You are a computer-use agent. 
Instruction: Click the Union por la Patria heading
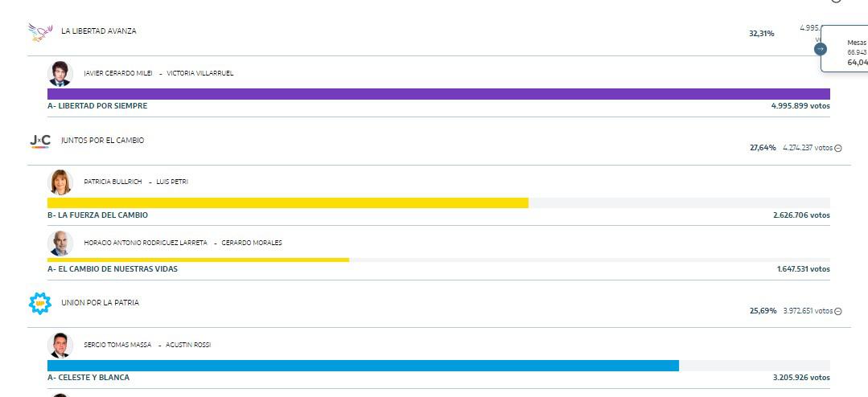(x=100, y=303)
